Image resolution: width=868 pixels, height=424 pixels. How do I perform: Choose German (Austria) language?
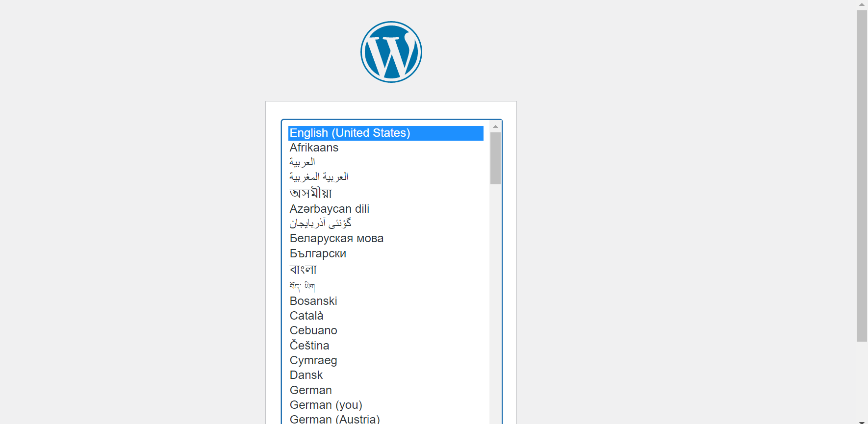[386, 419]
